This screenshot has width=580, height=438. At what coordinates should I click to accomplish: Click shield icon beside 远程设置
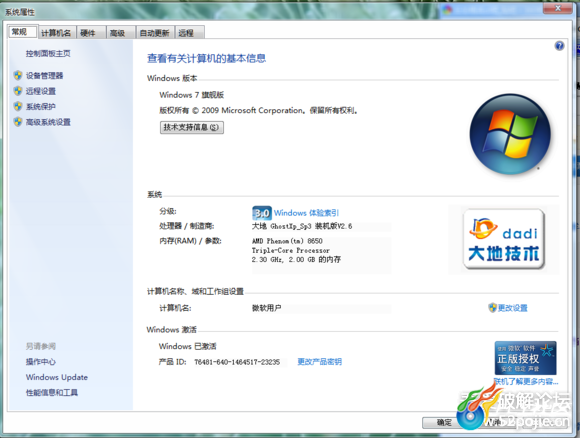point(18,91)
